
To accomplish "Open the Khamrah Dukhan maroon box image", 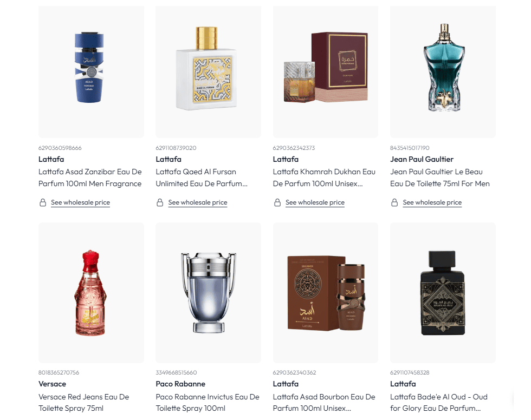I will coord(326,71).
